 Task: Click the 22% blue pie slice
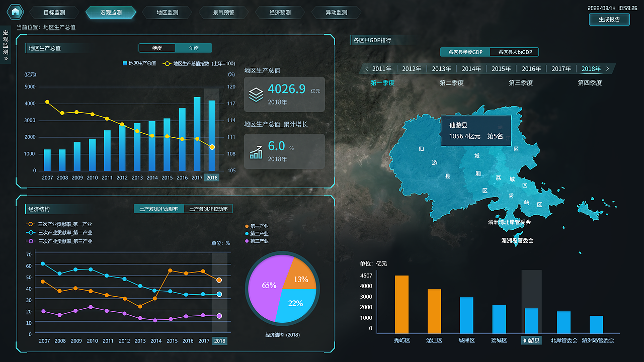(297, 304)
